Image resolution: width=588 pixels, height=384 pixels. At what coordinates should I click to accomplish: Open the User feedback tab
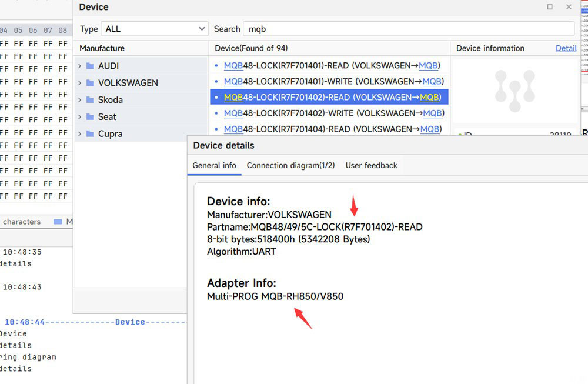371,166
